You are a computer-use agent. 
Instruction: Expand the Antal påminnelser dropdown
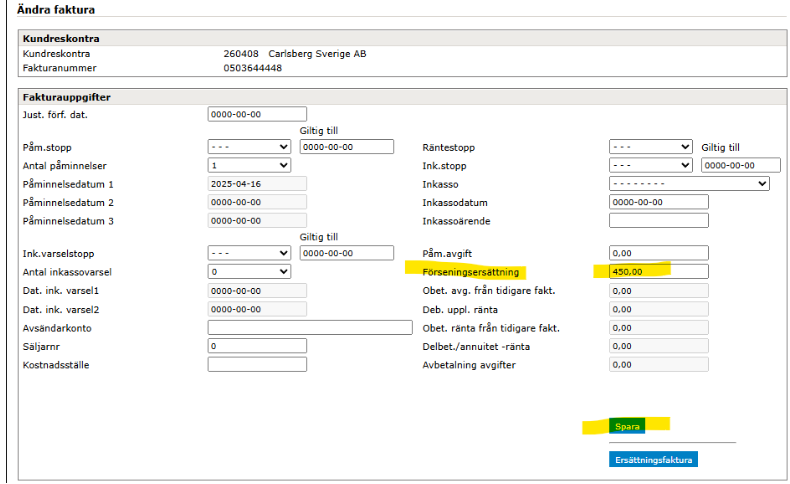coord(249,165)
